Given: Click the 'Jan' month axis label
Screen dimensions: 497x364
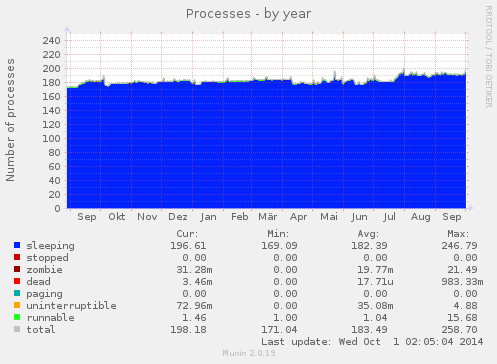Looking at the screenshot, I should pyautogui.click(x=208, y=217).
